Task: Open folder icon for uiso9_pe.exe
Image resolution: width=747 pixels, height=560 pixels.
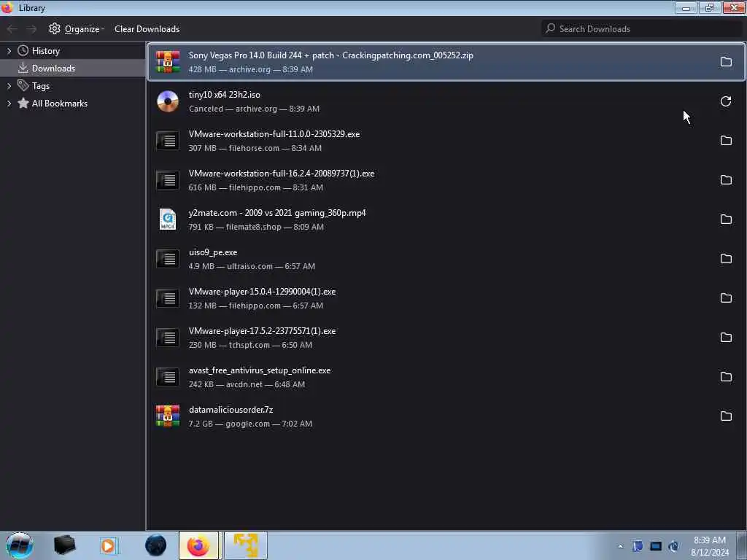Action: pyautogui.click(x=726, y=259)
